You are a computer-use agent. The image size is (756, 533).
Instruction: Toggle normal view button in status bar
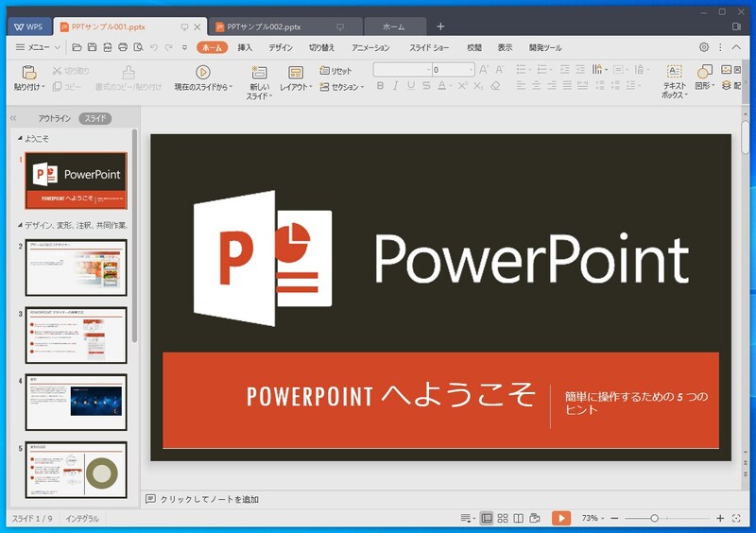click(x=487, y=518)
